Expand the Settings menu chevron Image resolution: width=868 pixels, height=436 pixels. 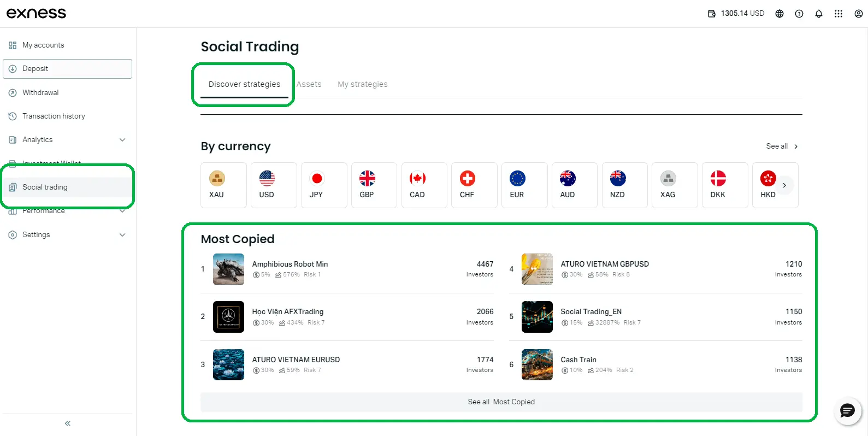(122, 235)
